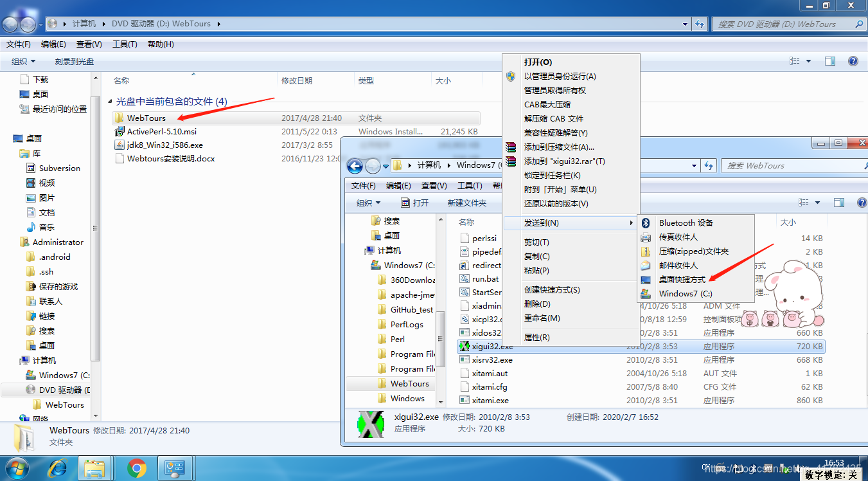Choose 压缩(zipped)文件夹 in submenu

pyautogui.click(x=695, y=251)
